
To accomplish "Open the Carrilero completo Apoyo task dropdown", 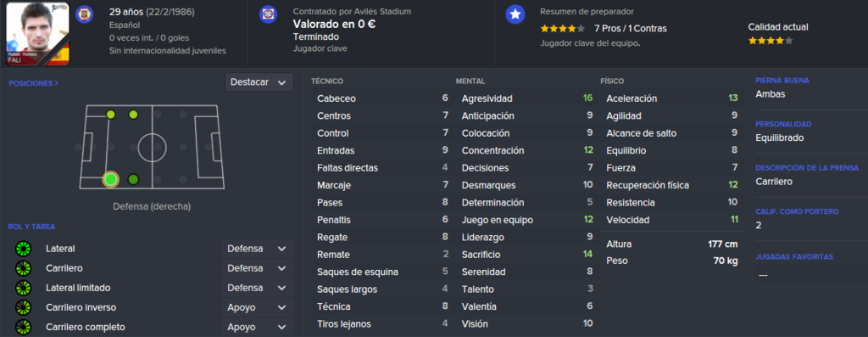I will 257,327.
